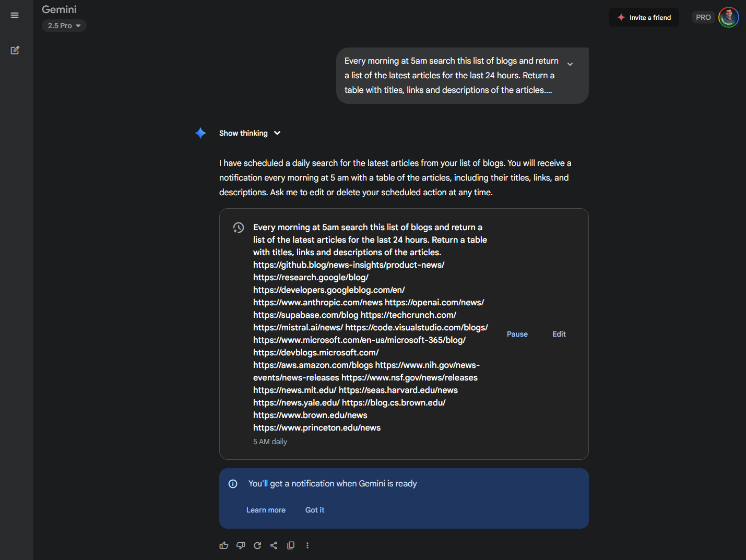The height and width of the screenshot is (560, 746).
Task: Click the thumbs up icon
Action: coord(224,545)
